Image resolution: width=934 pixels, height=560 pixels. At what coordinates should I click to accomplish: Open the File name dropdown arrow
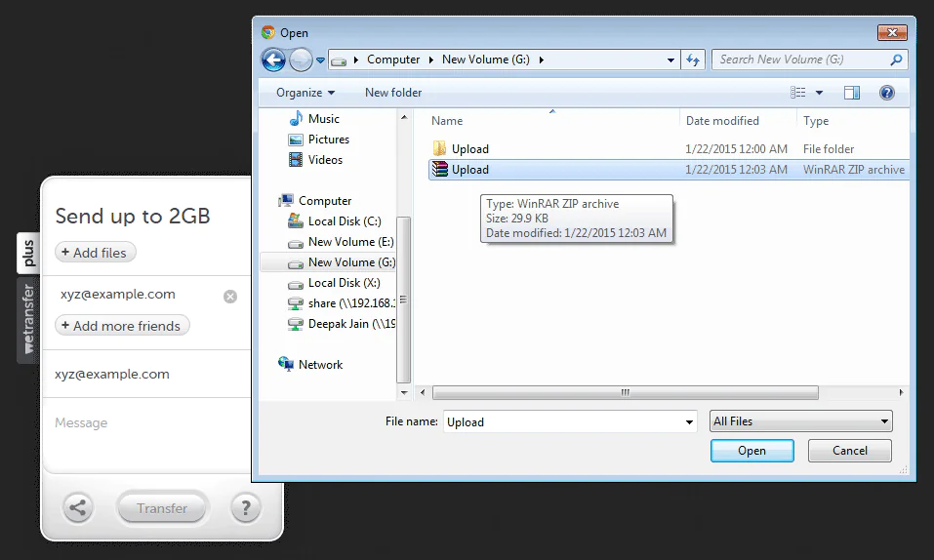coord(689,421)
